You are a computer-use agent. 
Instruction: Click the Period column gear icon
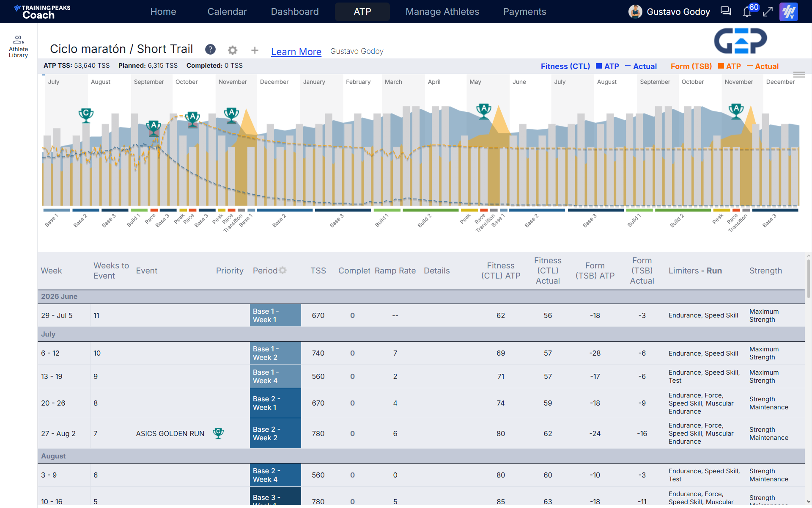coord(283,270)
